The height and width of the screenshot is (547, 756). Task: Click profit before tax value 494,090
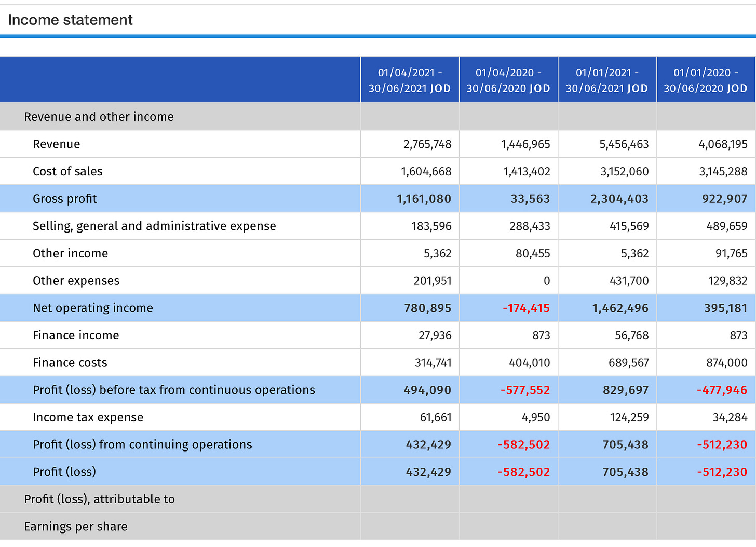(428, 390)
